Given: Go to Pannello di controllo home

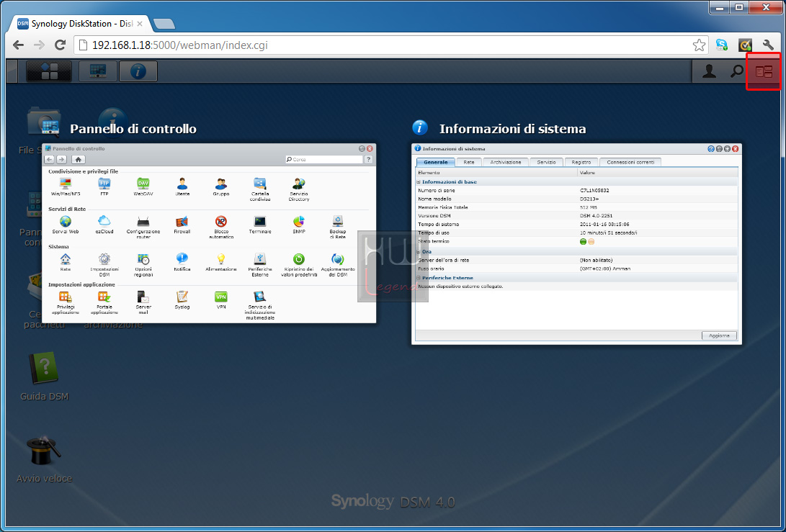Looking at the screenshot, I should pos(79,159).
